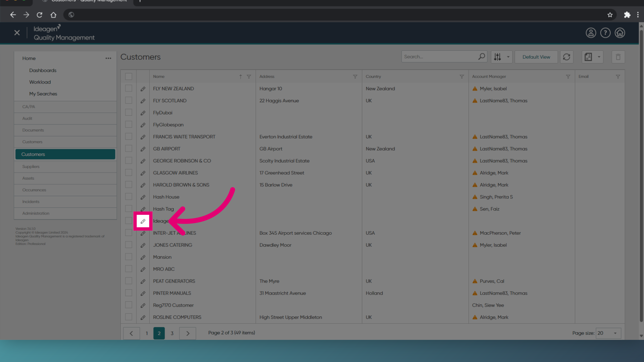Click the Default View button
This screenshot has height=362, width=644.
coord(536,57)
